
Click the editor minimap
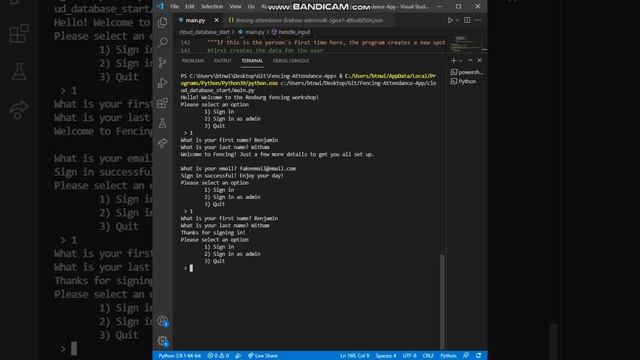464,44
